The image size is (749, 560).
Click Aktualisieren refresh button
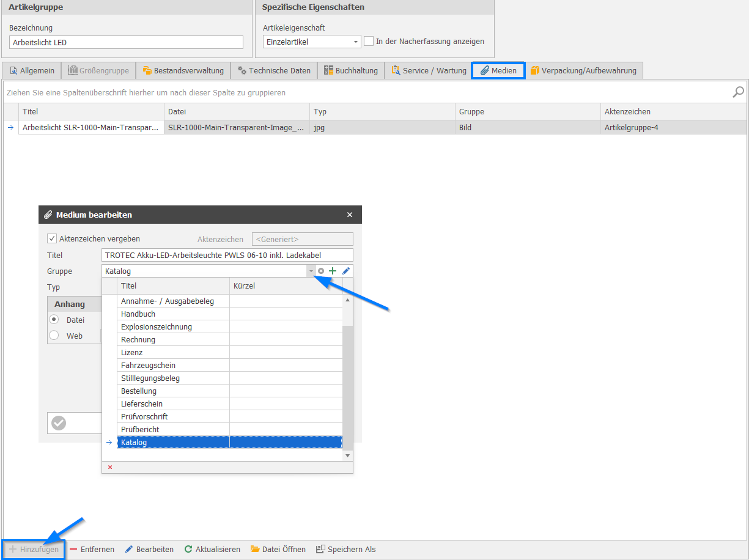click(x=212, y=549)
